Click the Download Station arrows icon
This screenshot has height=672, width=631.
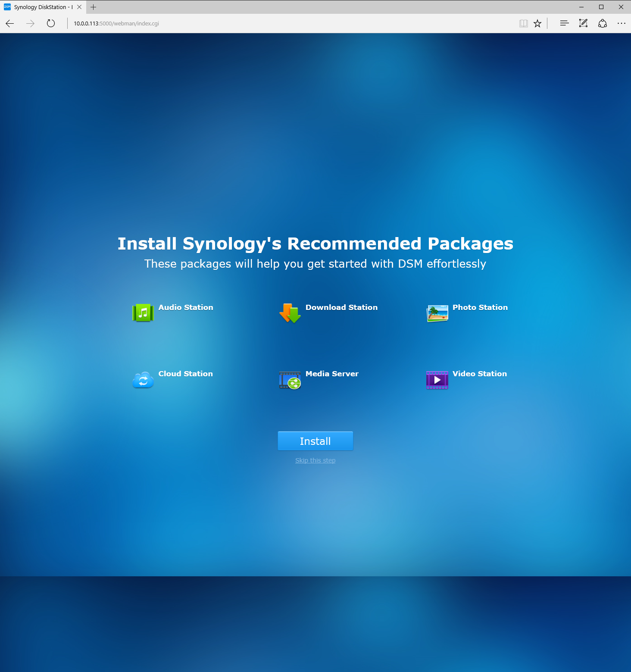pyautogui.click(x=290, y=313)
